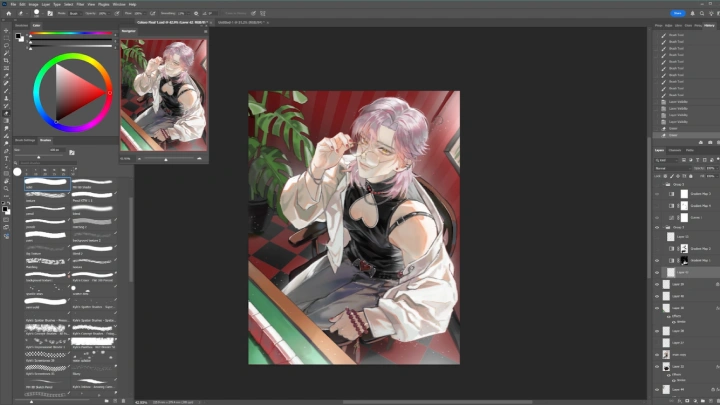Click the search icon at top right
This screenshot has height=405, width=720.
point(702,13)
